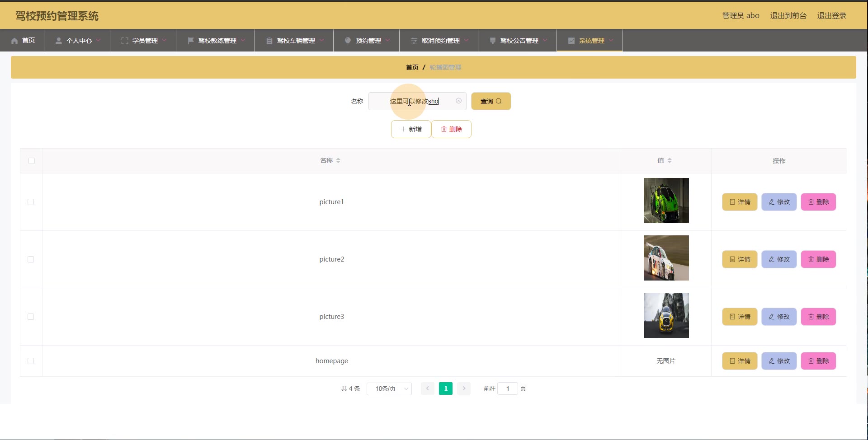The height and width of the screenshot is (440, 868).
Task: Check the picture2 row checkbox
Action: click(x=31, y=259)
